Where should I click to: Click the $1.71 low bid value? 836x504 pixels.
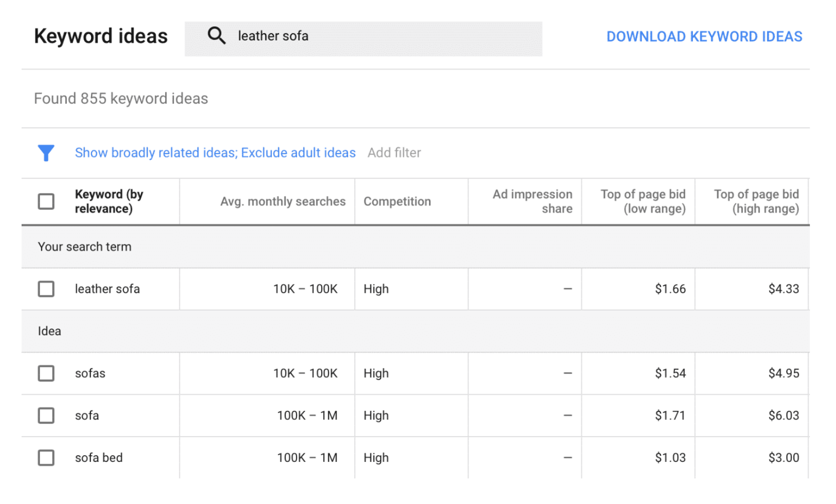tap(670, 416)
